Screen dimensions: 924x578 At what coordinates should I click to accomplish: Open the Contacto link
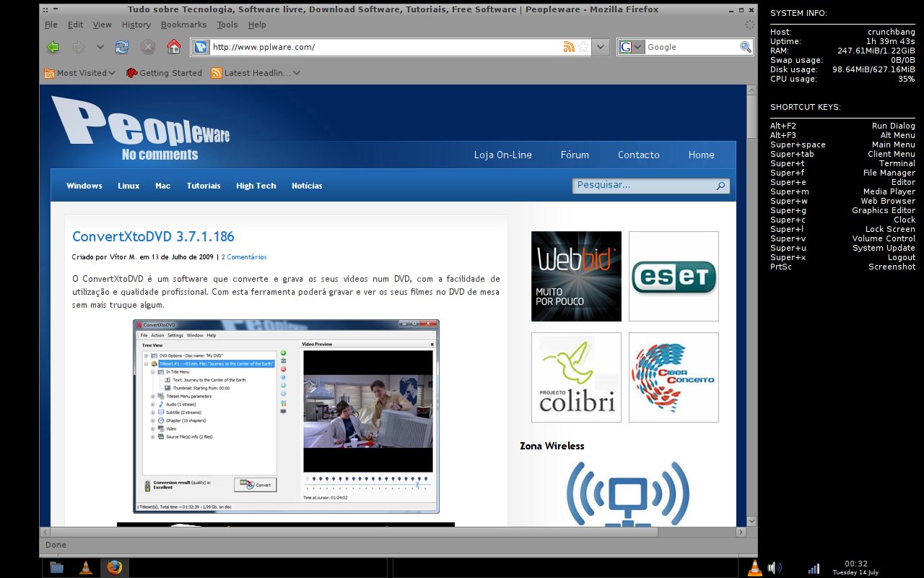click(639, 155)
